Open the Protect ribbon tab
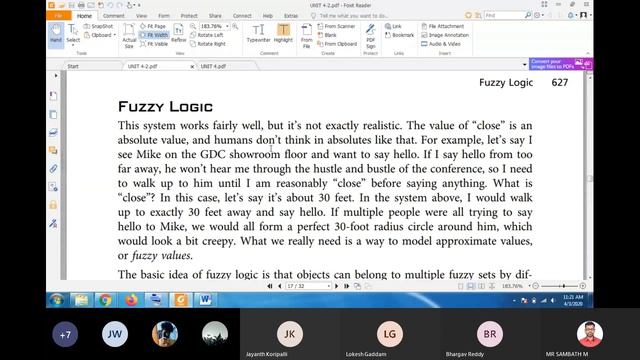The height and width of the screenshot is (360, 640). 189,16
